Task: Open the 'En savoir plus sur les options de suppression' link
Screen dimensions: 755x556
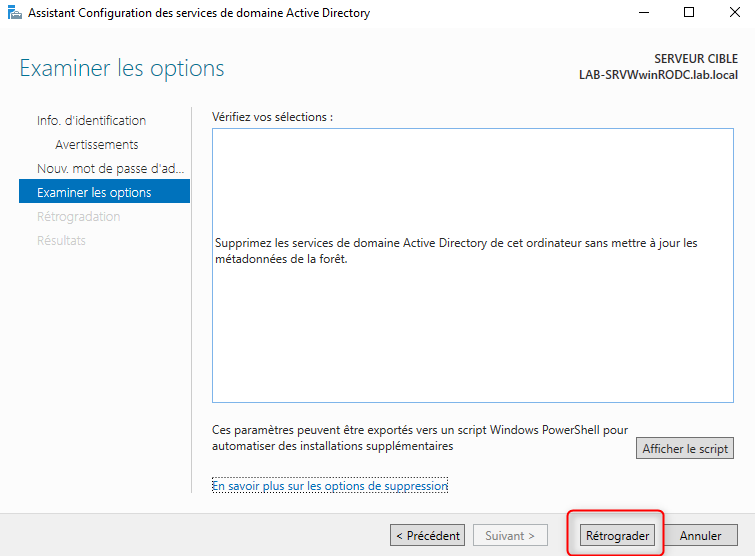Action: point(330,486)
